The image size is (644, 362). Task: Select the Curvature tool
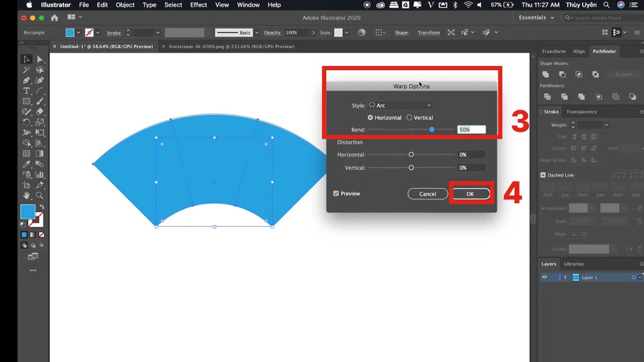[x=39, y=80]
